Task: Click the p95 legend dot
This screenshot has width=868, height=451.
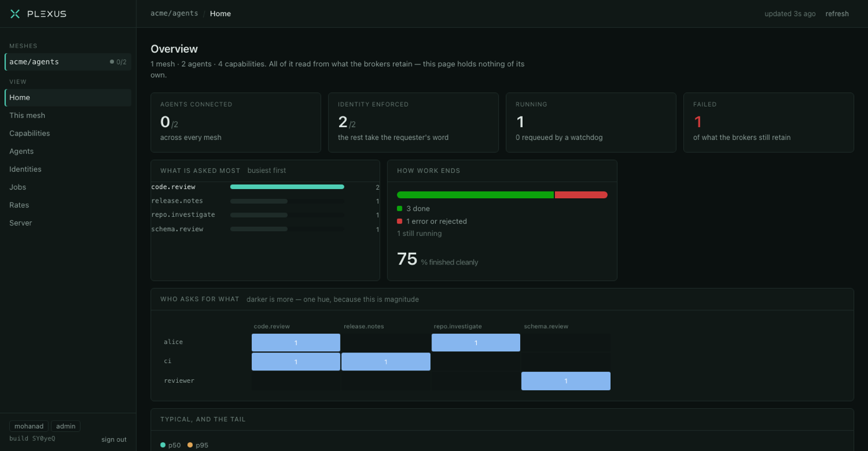Action: pos(190,445)
